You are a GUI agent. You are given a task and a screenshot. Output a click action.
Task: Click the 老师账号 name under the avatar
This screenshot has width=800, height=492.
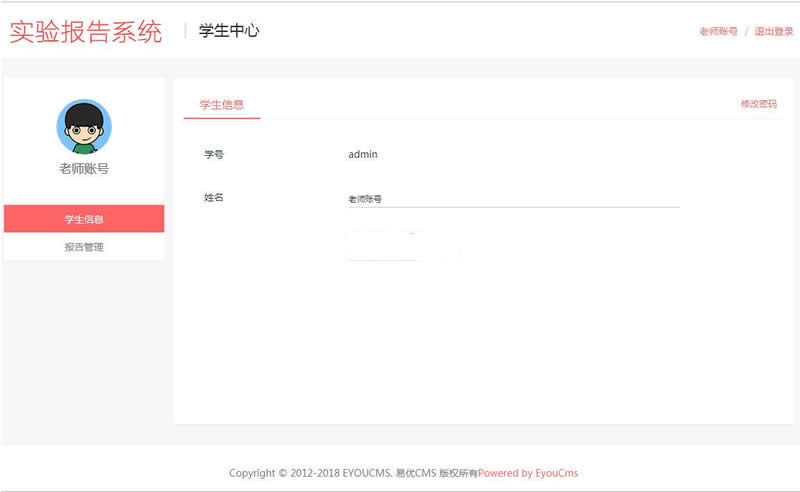click(84, 169)
